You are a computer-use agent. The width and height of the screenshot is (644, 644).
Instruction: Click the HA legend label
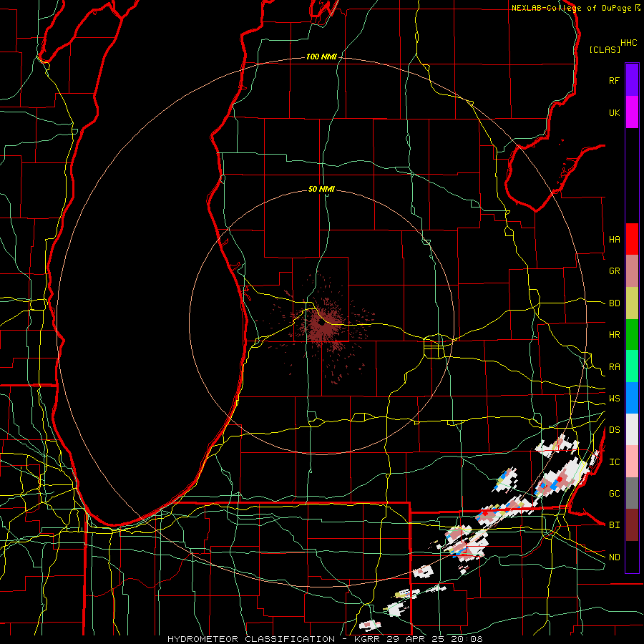click(x=614, y=240)
